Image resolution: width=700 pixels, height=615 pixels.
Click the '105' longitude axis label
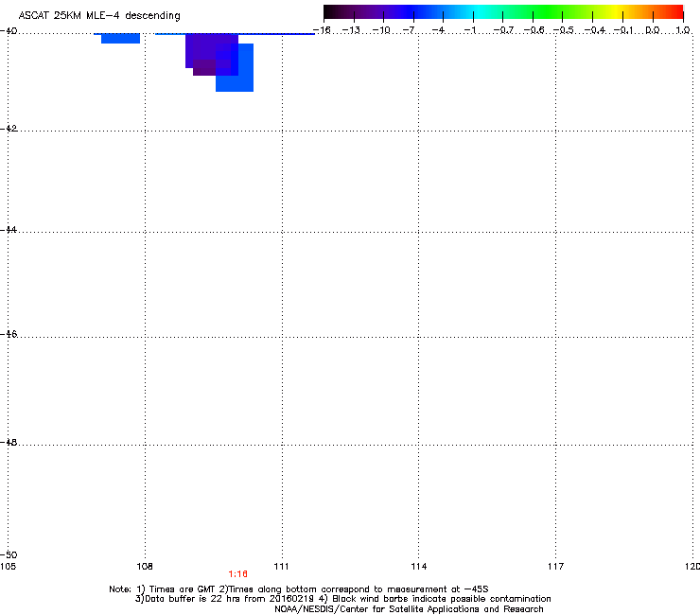pos(8,567)
